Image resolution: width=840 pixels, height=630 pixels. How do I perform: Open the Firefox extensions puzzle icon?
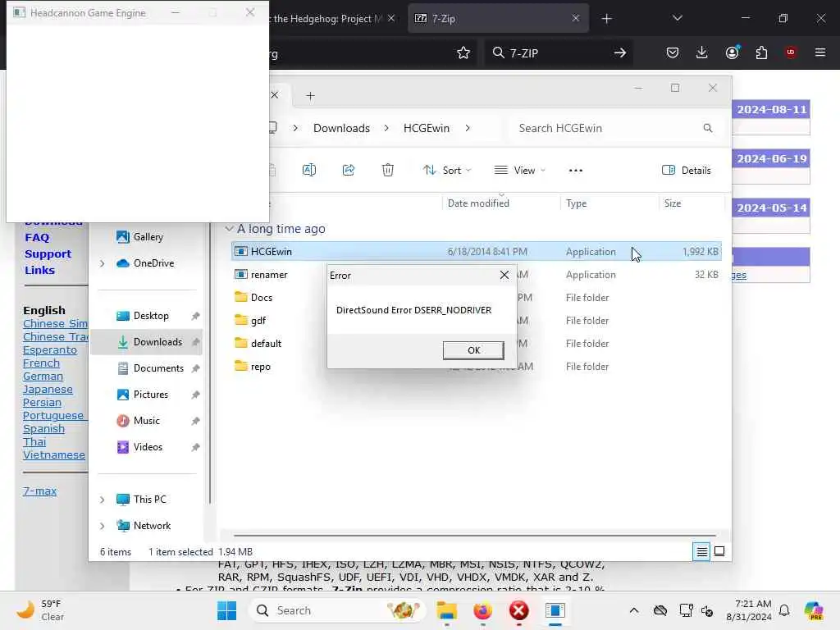pos(761,52)
